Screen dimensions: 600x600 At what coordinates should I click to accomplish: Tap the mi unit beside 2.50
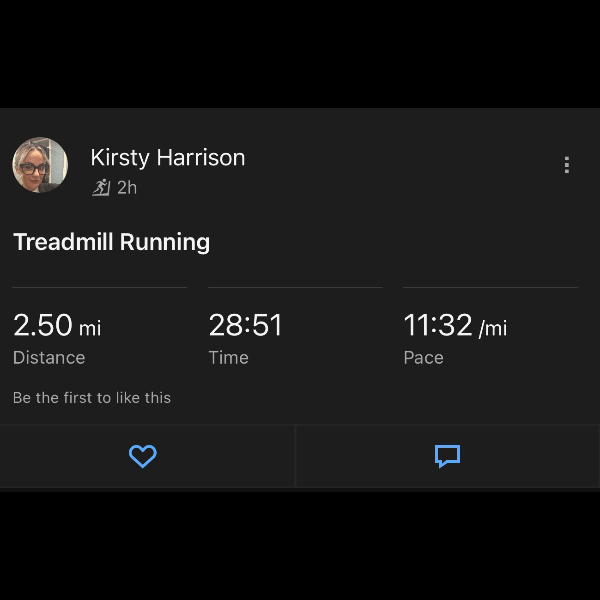[90, 328]
